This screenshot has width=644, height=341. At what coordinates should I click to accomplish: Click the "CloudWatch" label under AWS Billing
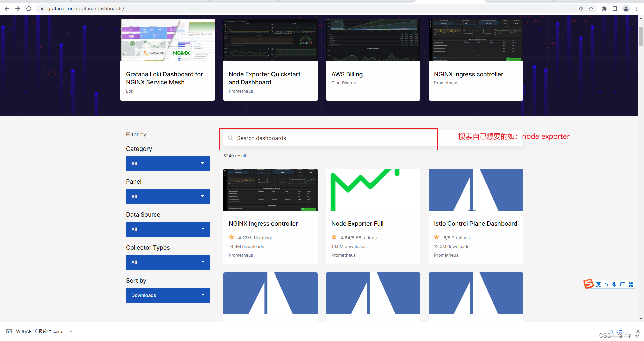(344, 83)
